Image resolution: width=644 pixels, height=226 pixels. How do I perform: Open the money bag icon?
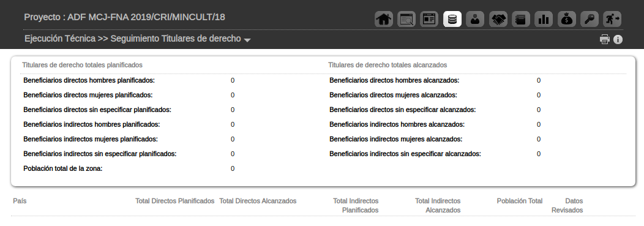[x=566, y=20]
